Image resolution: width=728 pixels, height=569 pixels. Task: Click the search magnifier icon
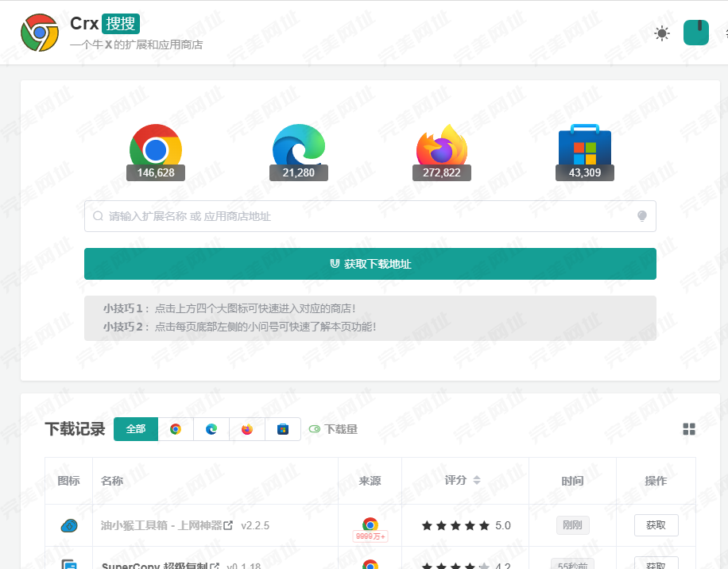coord(98,216)
